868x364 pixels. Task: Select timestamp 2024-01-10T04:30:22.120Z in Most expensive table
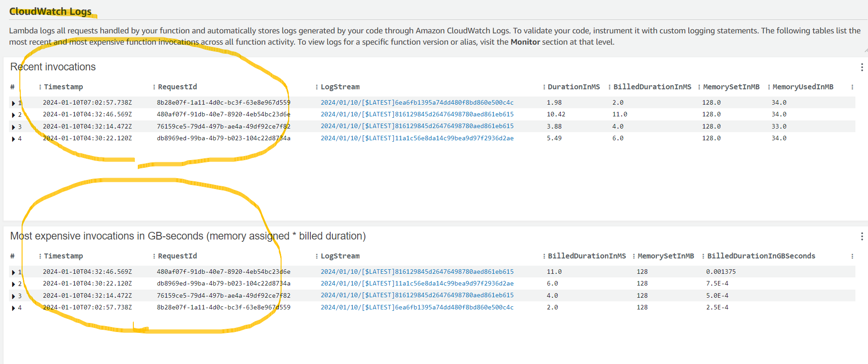(x=87, y=284)
